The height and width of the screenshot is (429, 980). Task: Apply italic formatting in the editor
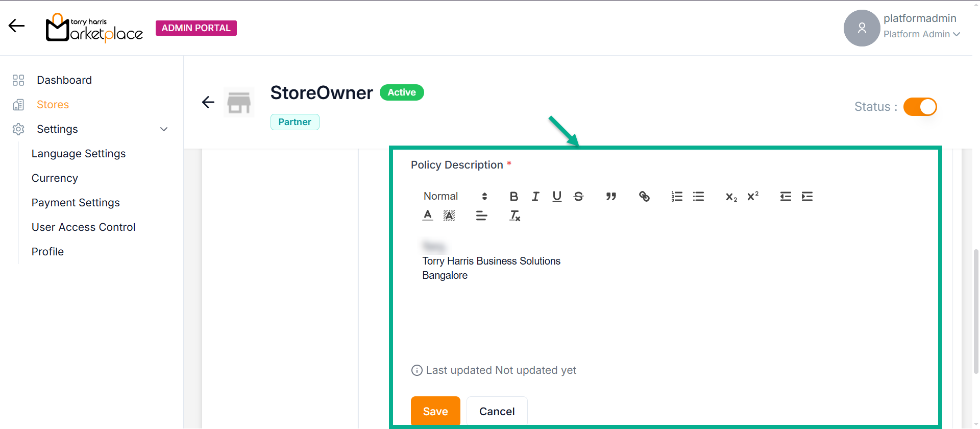[x=535, y=197]
